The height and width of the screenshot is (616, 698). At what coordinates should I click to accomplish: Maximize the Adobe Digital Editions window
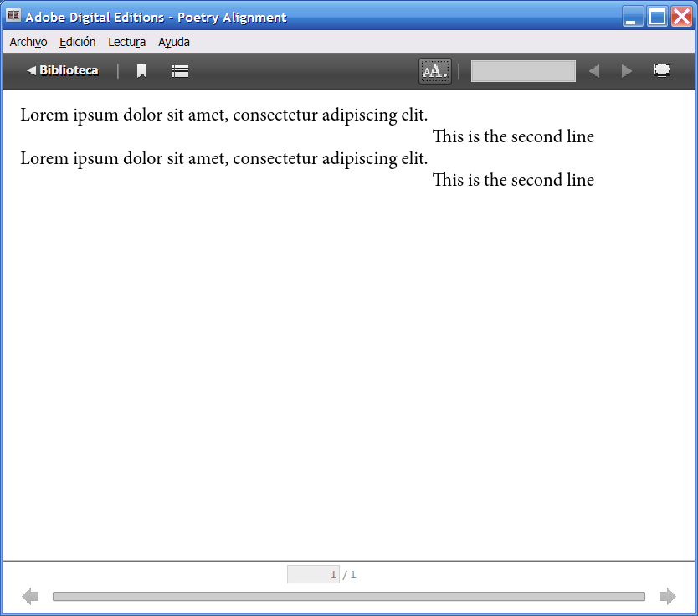point(657,17)
